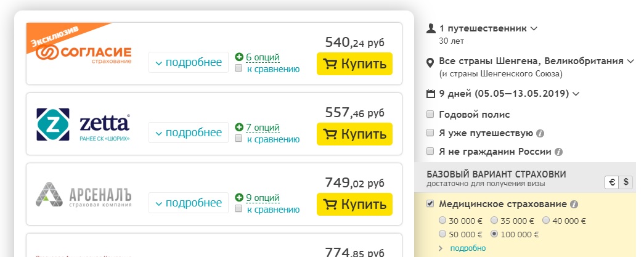The width and height of the screenshot is (644, 257).
Task: Open the 7 опций link for Zetta
Action: [263, 128]
